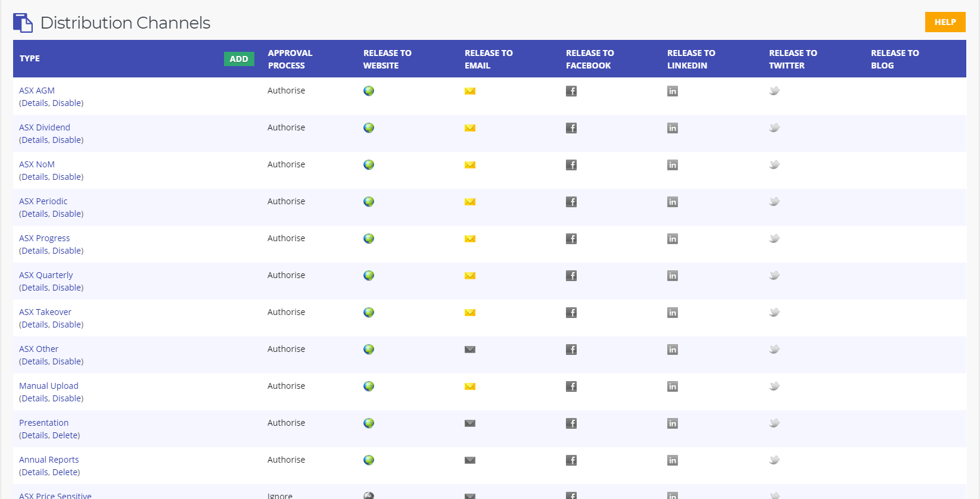Open the ASX Periodic channel link
This screenshot has width=980, height=499.
pos(43,201)
